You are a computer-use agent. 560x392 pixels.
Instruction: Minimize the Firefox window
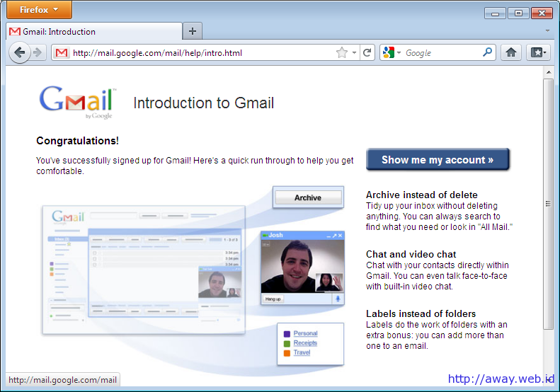tap(495, 13)
